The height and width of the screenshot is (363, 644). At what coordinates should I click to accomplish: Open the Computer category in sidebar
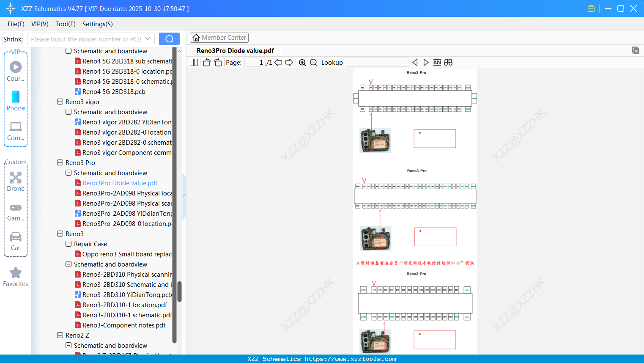(16, 131)
